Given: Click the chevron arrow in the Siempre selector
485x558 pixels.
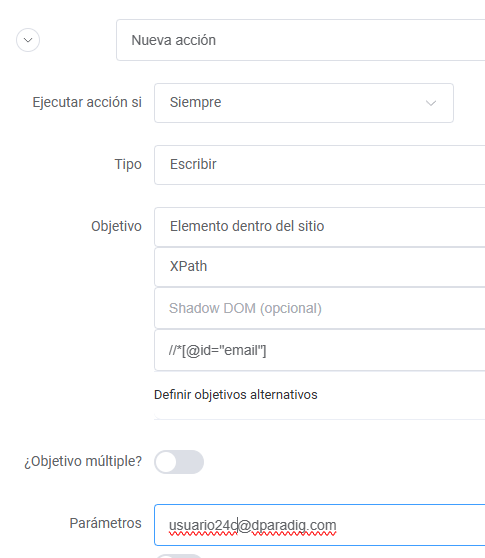Looking at the screenshot, I should point(431,103).
